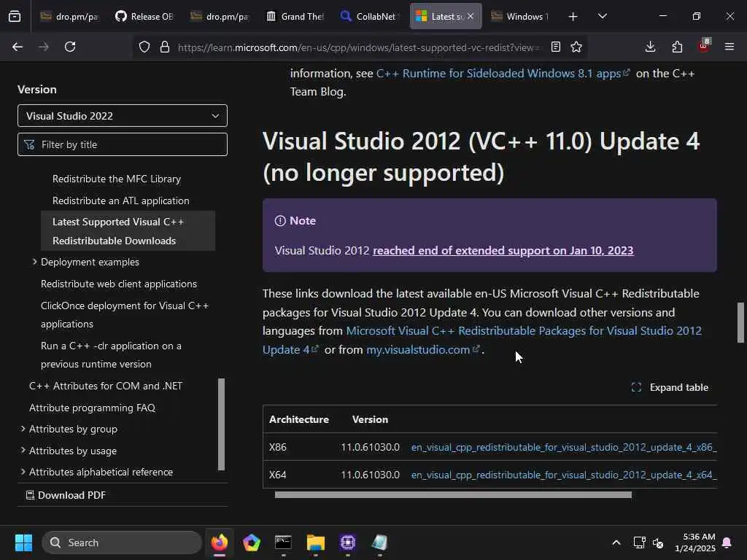This screenshot has height=560, width=747.
Task: Expand Attributes by usage
Action: [23, 451]
